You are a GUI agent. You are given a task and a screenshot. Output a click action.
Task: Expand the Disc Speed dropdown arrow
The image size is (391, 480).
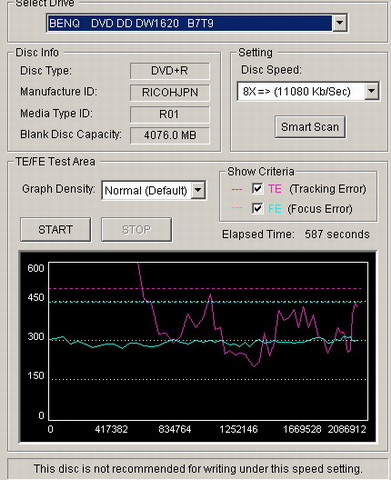tap(371, 91)
